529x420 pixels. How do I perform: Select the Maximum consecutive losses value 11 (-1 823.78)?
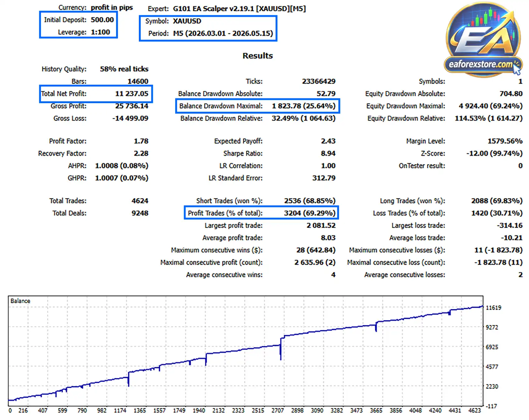[498, 250]
